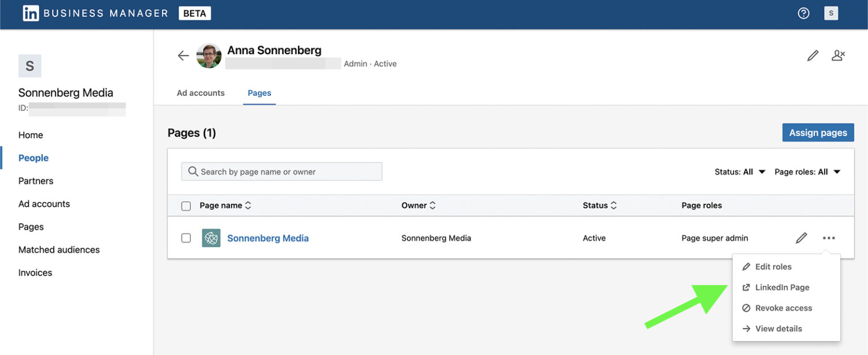
Task: Switch to the Ad accounts tab
Action: pyautogui.click(x=200, y=93)
